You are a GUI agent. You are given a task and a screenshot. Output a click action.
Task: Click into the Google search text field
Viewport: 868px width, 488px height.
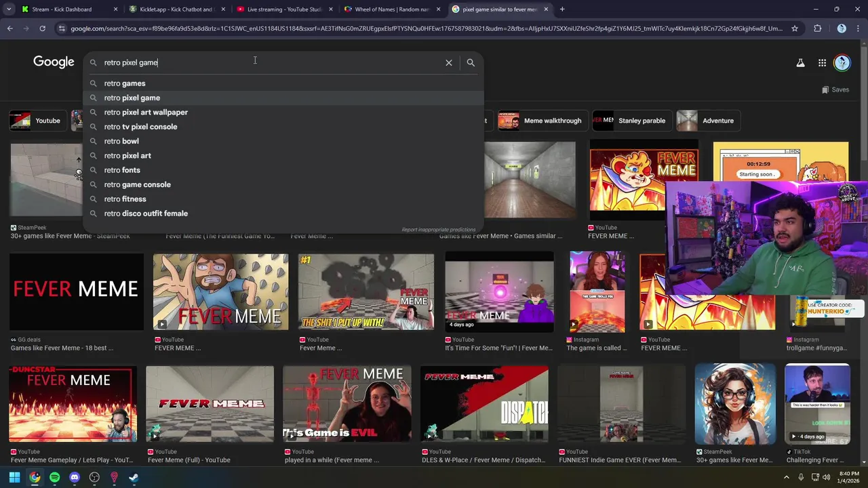271,62
